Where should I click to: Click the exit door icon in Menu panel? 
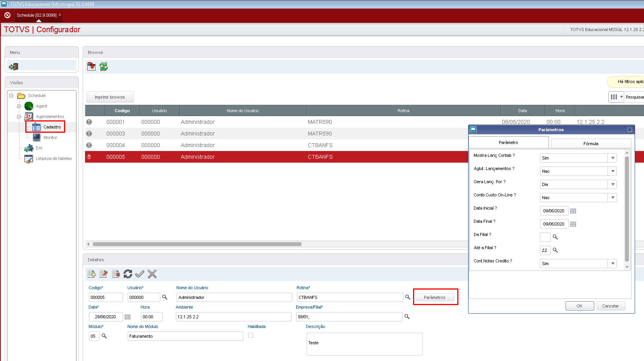pyautogui.click(x=14, y=66)
